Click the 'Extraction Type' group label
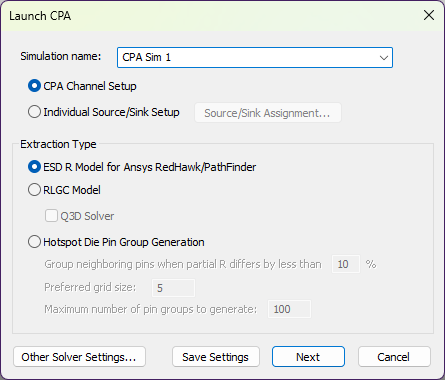 tap(58, 144)
